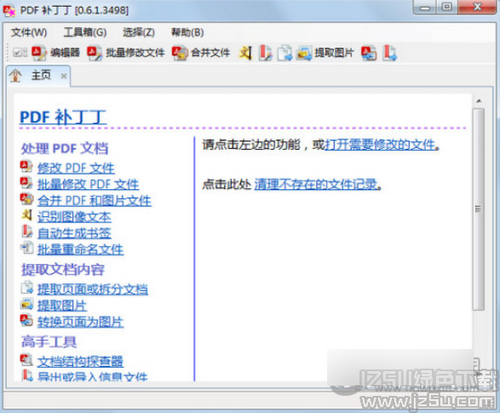Click the 提取图片 toolbar button
The image size is (500, 413).
pos(325,53)
